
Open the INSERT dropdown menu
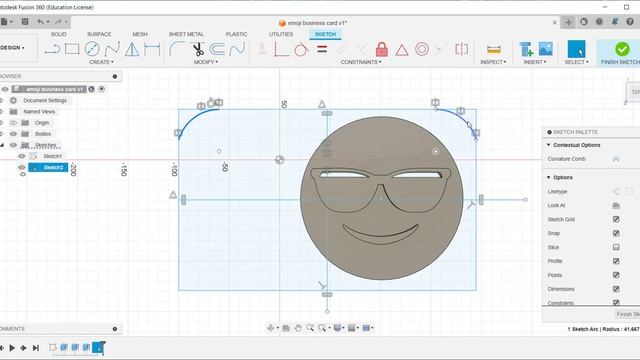[535, 62]
